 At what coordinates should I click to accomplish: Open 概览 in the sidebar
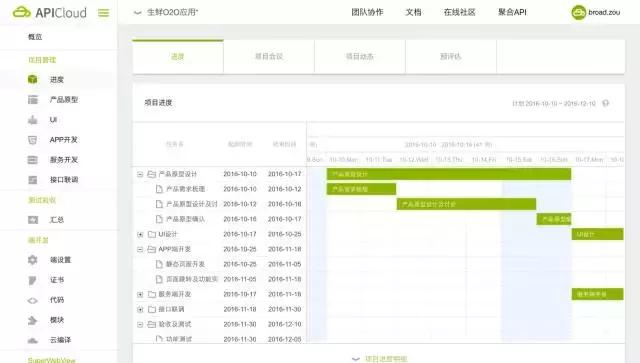coord(35,37)
